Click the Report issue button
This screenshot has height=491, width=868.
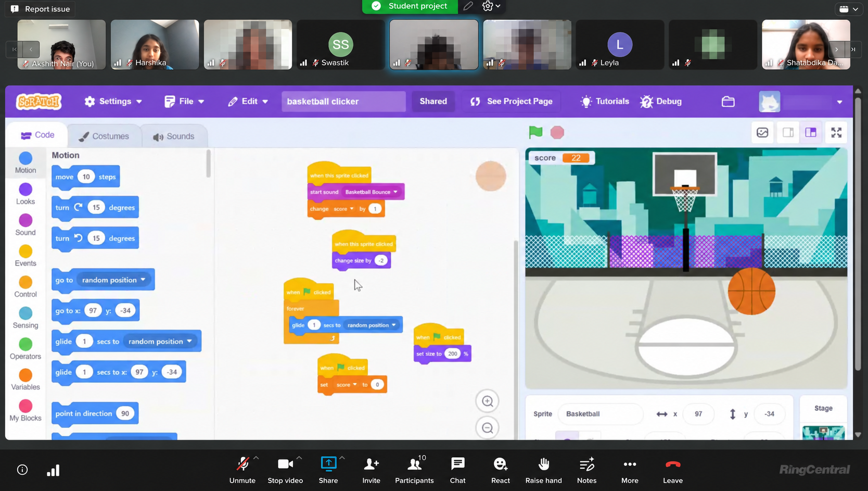point(40,9)
